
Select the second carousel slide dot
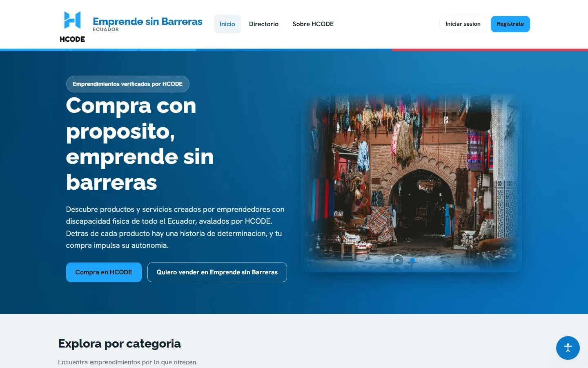click(x=421, y=260)
